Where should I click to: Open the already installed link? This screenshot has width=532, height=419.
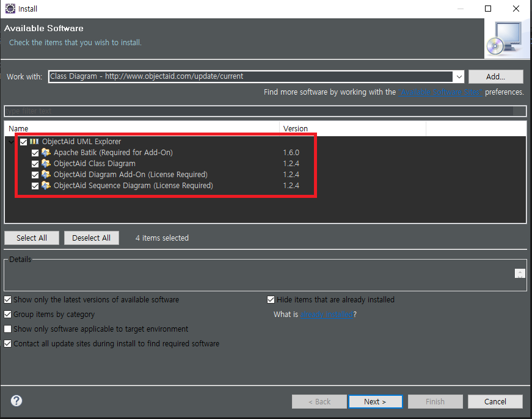(x=326, y=315)
